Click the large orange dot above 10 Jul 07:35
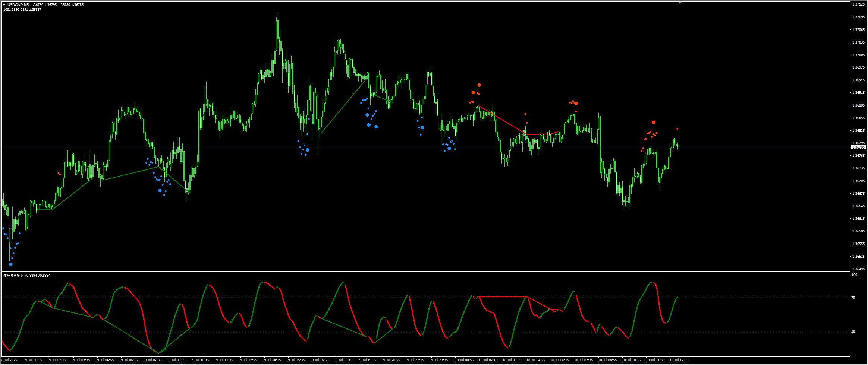The height and width of the screenshot is (365, 868). tap(576, 103)
